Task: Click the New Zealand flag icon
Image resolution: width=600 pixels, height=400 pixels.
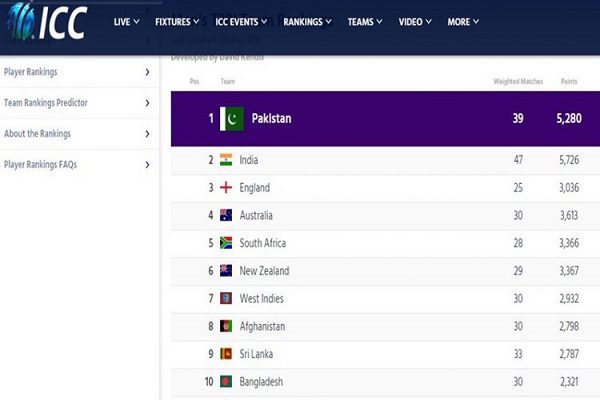Action: pos(226,271)
